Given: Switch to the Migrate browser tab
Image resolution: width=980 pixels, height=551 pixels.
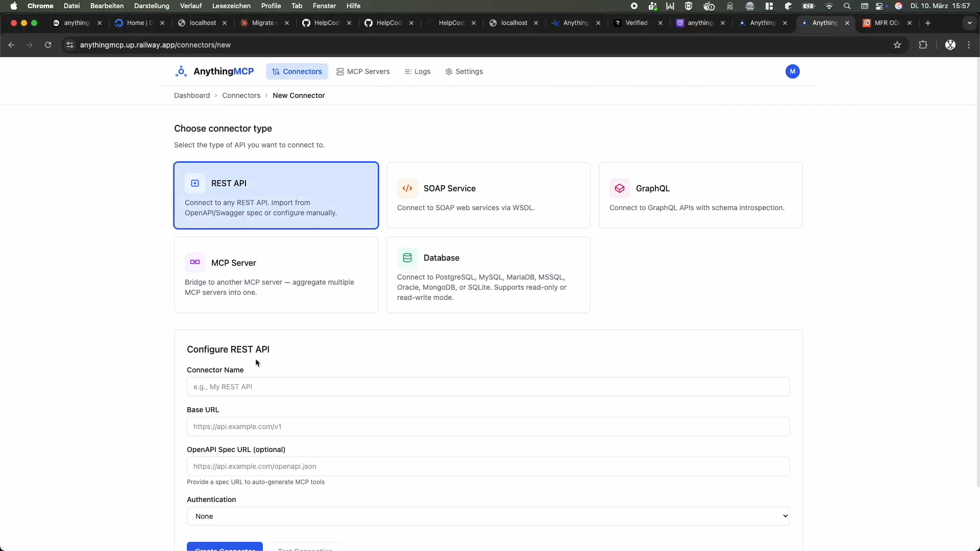Looking at the screenshot, I should 265,23.
